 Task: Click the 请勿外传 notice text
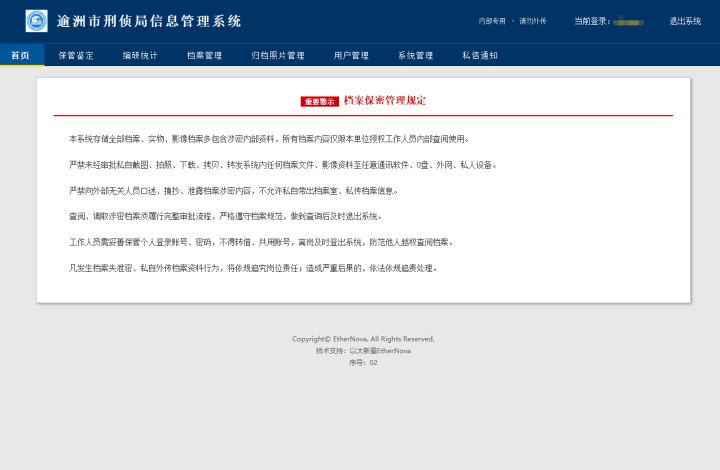point(533,21)
